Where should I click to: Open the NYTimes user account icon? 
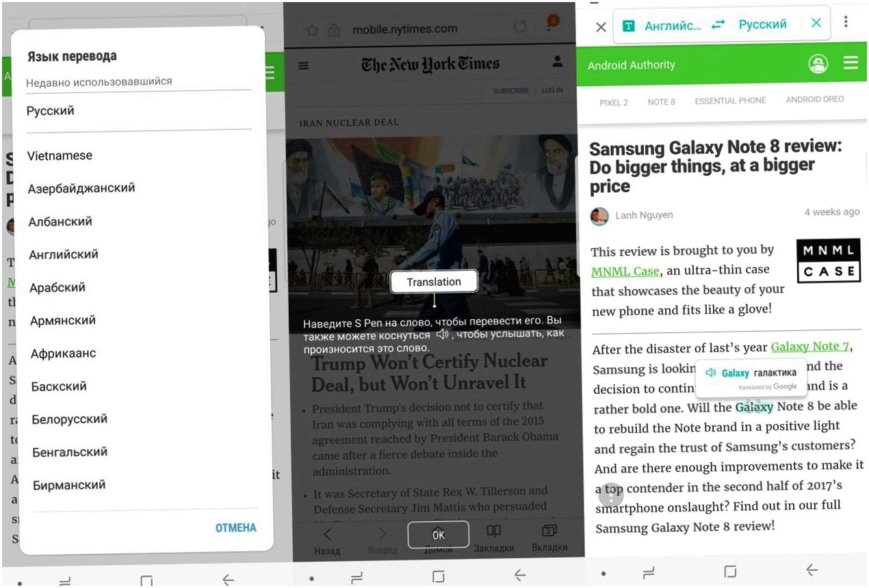coord(557,62)
